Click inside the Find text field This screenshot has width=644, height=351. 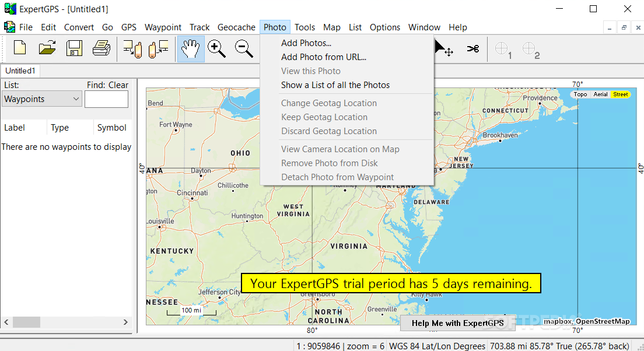tap(106, 99)
